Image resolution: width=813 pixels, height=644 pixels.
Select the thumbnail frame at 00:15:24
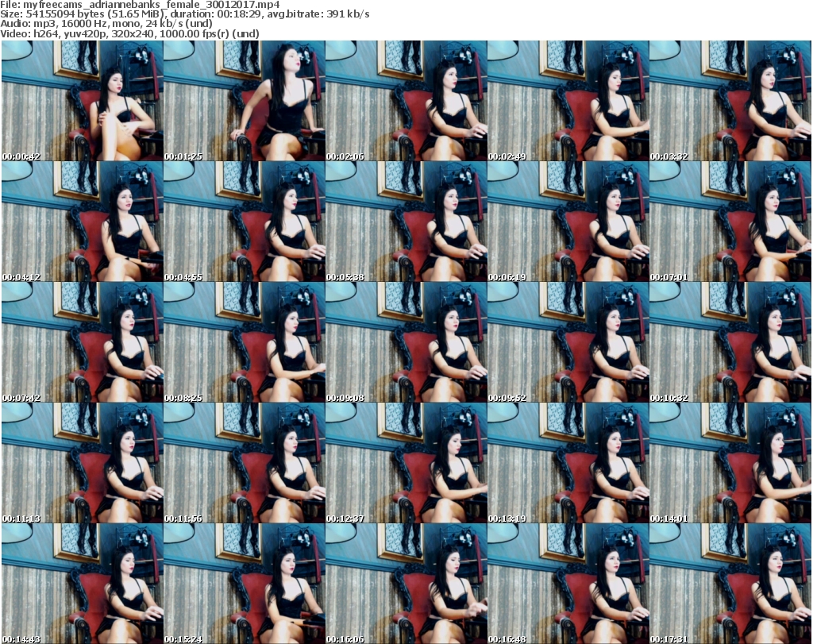[245, 584]
